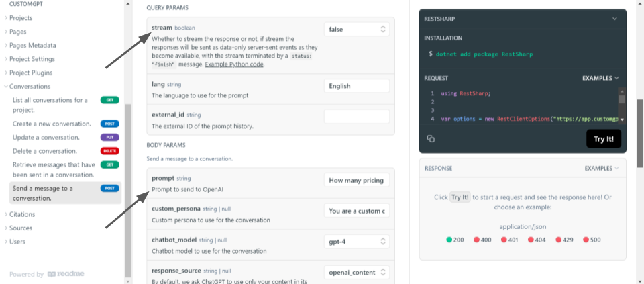This screenshot has height=284, width=644.
Task: Click the dotnet add package RestSharp command
Action: click(x=484, y=54)
